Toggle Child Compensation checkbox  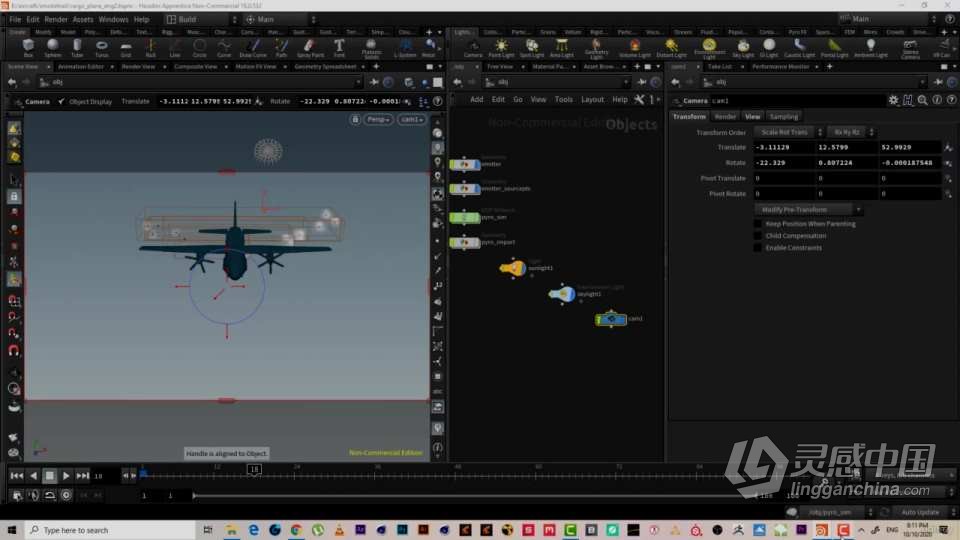(758, 236)
